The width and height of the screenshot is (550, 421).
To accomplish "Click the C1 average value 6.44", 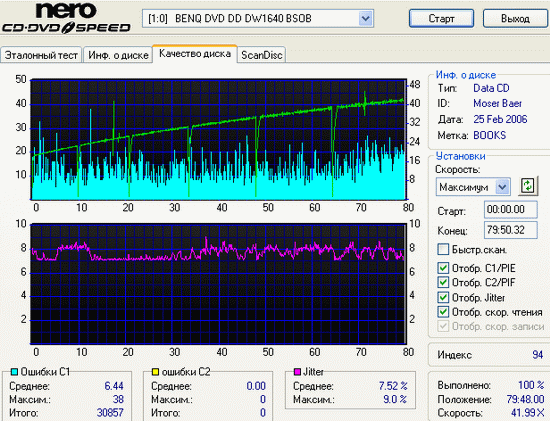I will pyautogui.click(x=114, y=386).
